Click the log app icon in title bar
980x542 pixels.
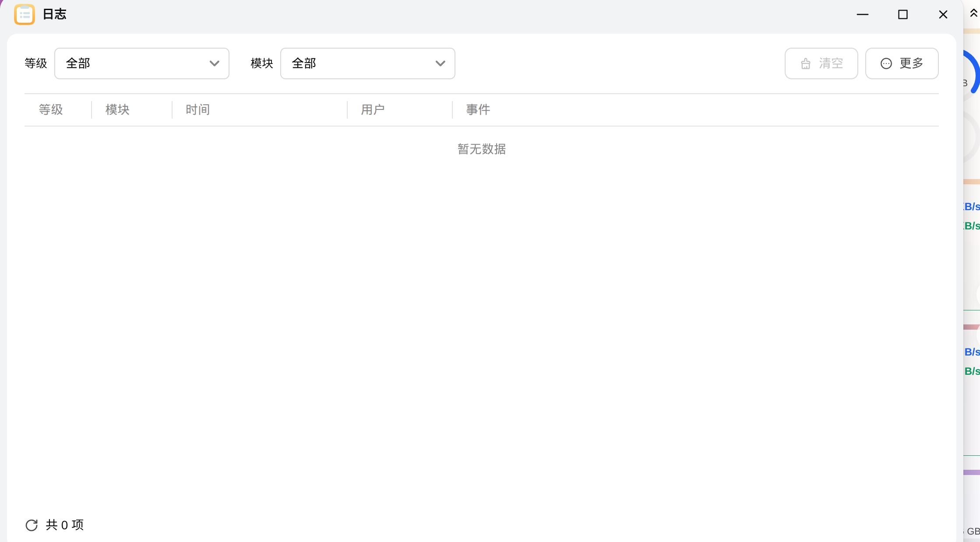tap(24, 14)
